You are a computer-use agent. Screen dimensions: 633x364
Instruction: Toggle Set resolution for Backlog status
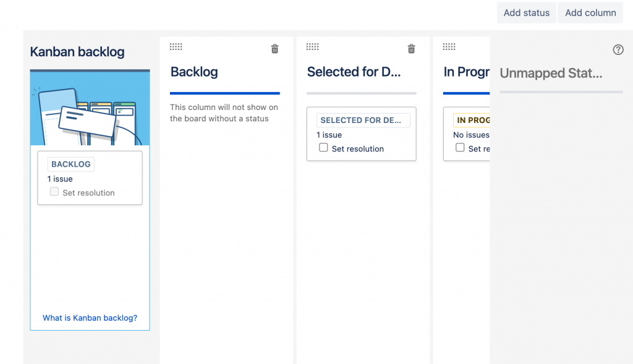pos(54,192)
